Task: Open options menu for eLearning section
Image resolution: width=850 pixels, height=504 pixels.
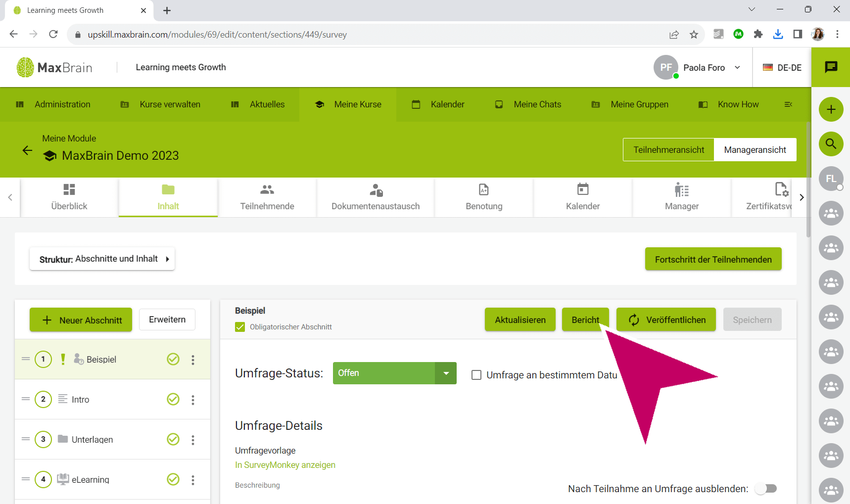Action: tap(193, 480)
